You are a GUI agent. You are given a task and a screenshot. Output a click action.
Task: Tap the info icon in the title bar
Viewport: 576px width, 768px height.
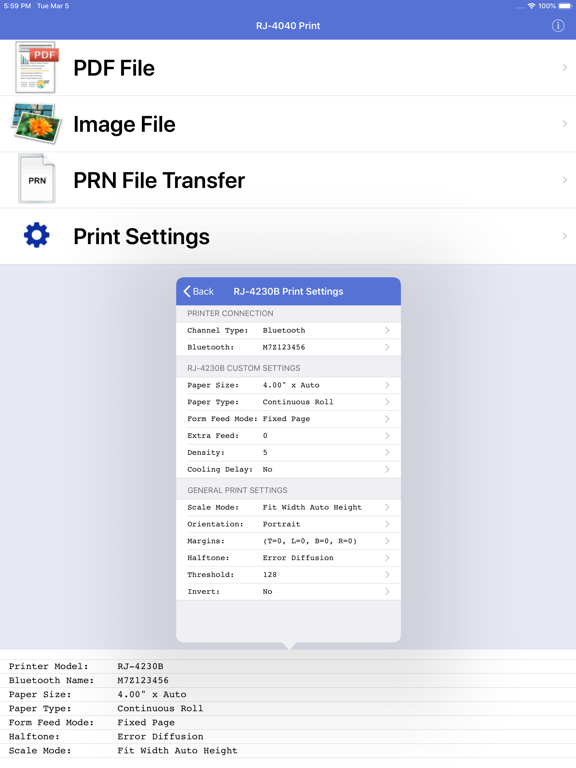pyautogui.click(x=558, y=26)
